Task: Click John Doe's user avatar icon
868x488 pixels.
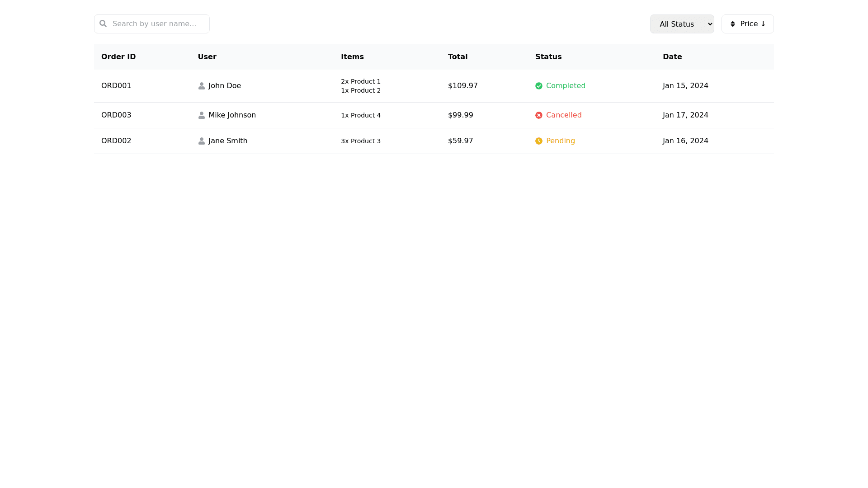Action: [x=201, y=86]
